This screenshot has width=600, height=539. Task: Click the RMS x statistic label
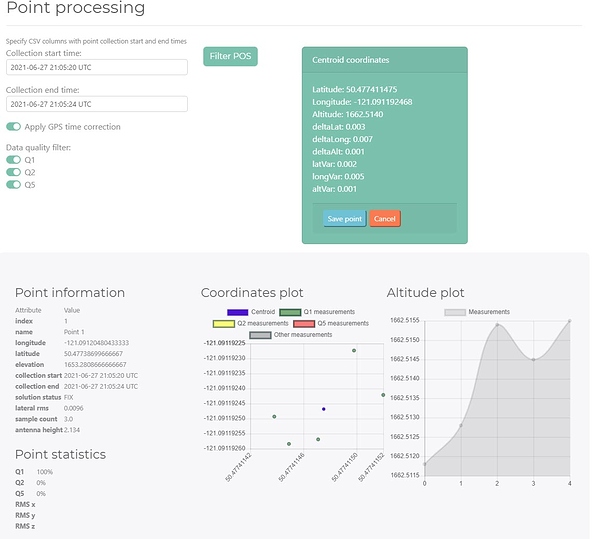(25, 505)
